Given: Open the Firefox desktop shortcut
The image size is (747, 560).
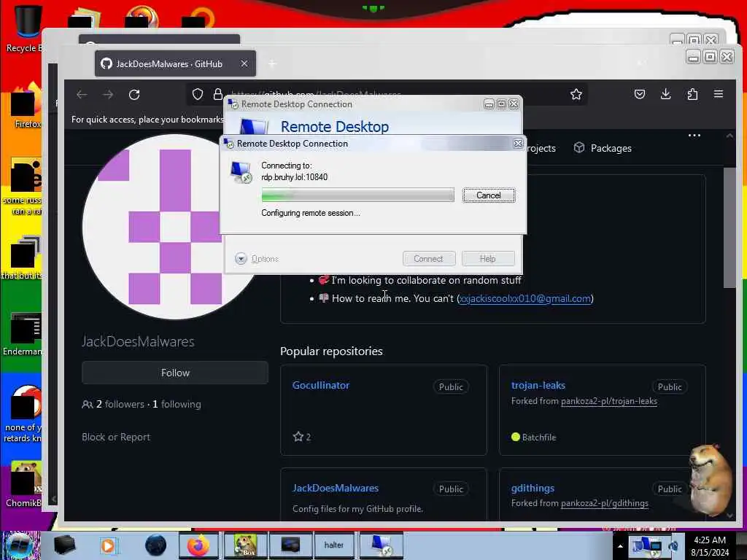Looking at the screenshot, I should coord(26,106).
